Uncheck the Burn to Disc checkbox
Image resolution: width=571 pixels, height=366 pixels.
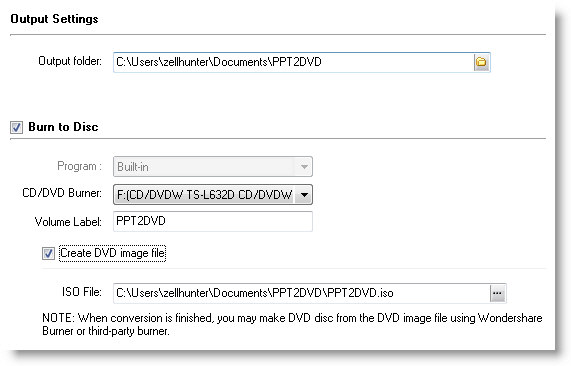tap(16, 127)
